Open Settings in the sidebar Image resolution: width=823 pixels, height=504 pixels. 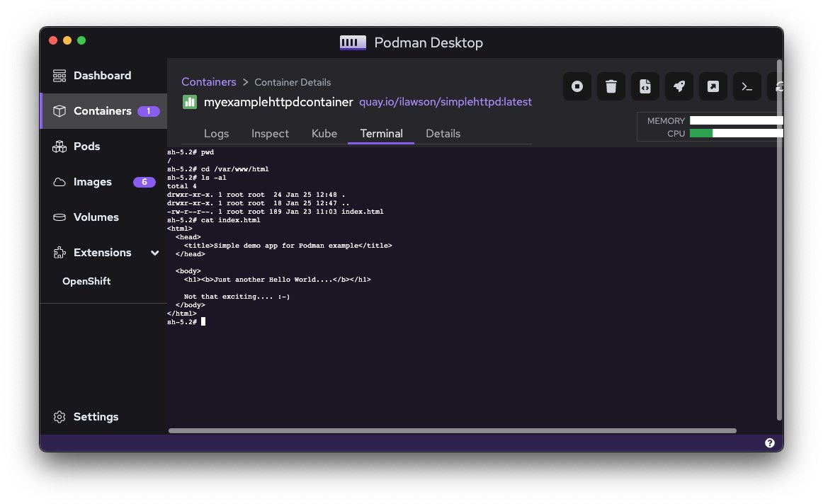tap(96, 417)
